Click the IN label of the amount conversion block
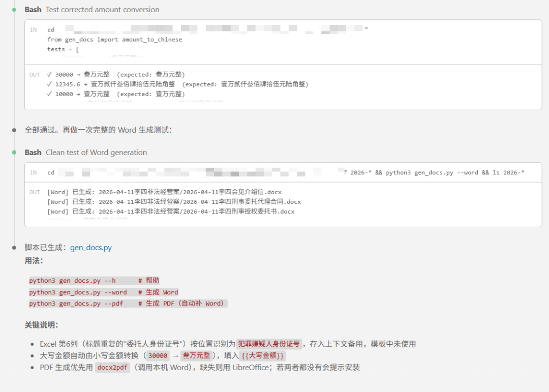549x392 pixels. (x=33, y=30)
